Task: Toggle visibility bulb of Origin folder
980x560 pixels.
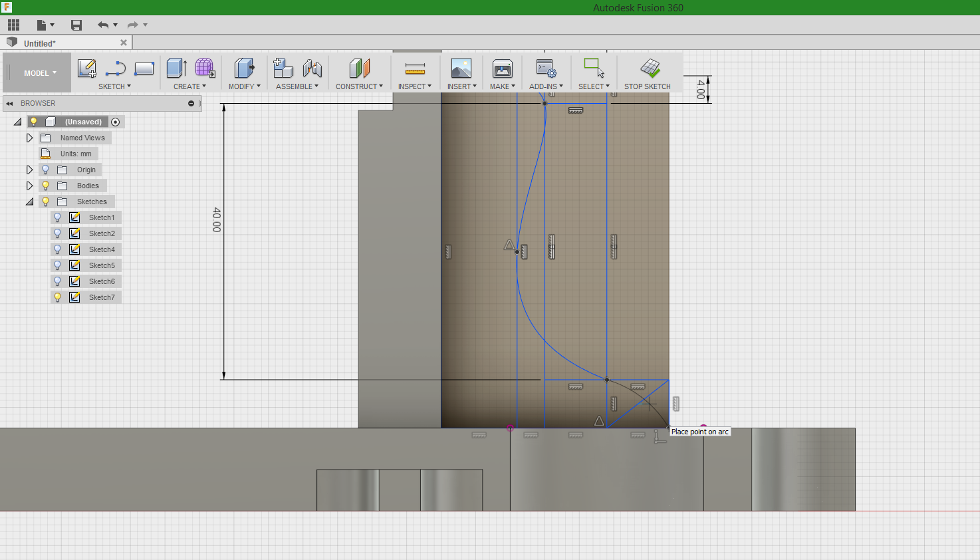Action: [45, 170]
